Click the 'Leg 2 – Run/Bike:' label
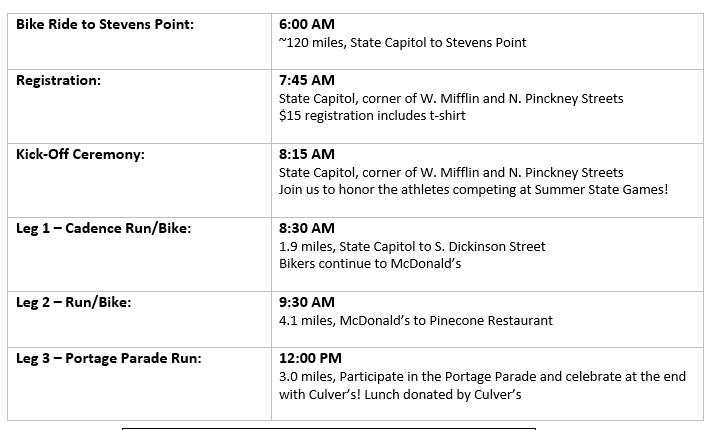The height and width of the screenshot is (430, 712). (74, 302)
